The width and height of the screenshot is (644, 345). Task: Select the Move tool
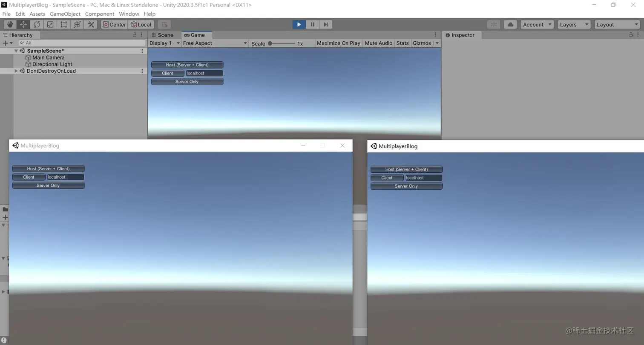click(23, 25)
